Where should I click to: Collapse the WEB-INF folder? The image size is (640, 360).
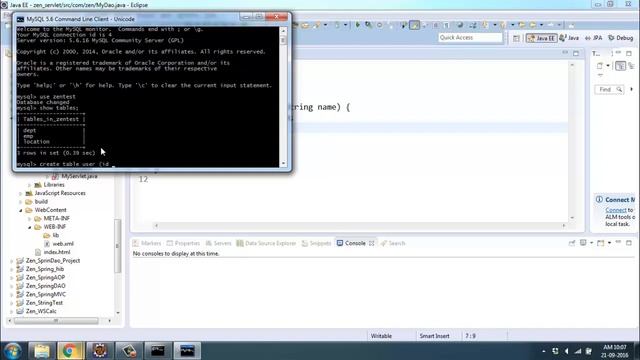tap(30, 227)
